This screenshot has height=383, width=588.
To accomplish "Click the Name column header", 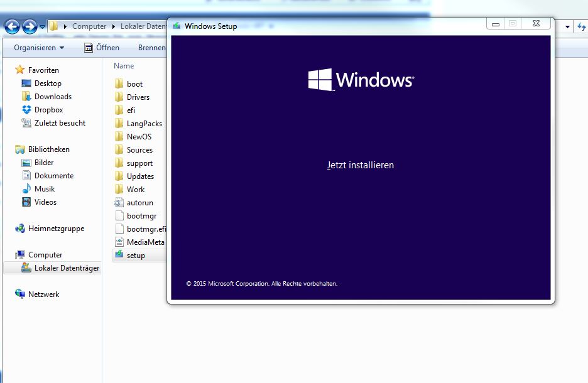I will click(124, 65).
